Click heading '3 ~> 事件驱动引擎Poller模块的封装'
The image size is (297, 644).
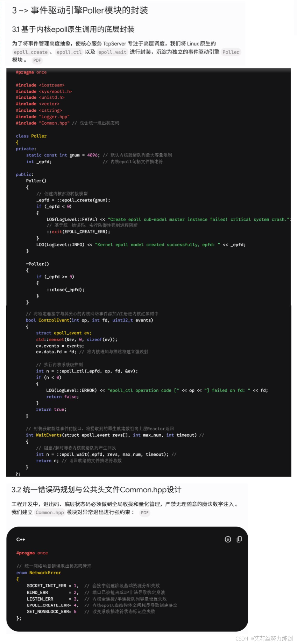(x=80, y=11)
